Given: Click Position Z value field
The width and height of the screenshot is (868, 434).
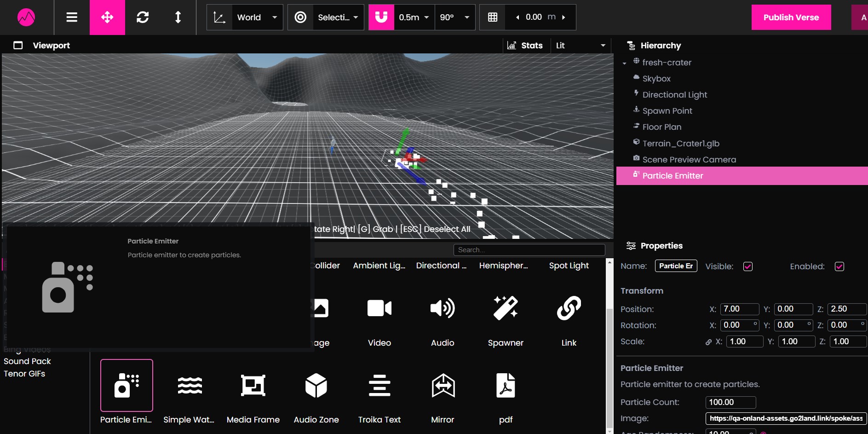Looking at the screenshot, I should click(x=847, y=309).
